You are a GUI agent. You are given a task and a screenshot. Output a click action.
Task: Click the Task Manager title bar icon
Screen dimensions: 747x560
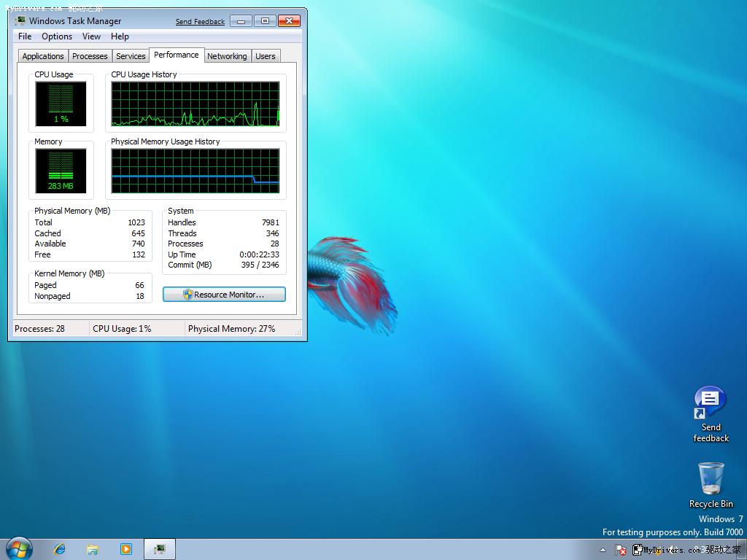[20, 21]
